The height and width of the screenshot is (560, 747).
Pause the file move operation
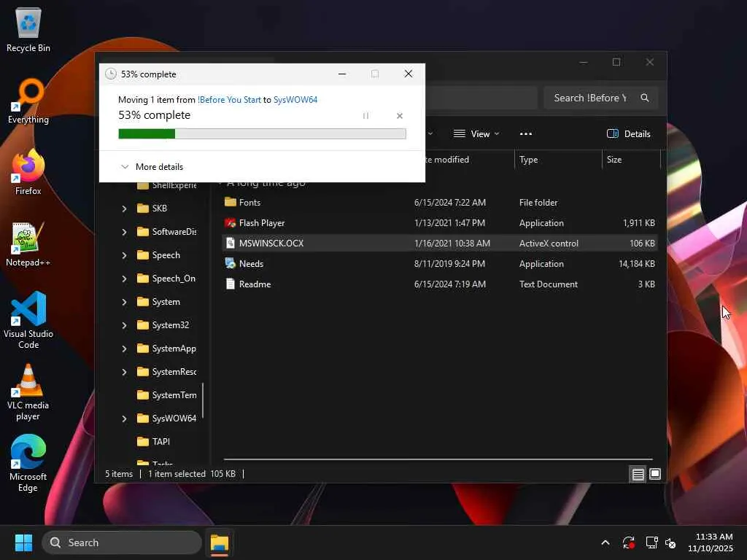366,116
